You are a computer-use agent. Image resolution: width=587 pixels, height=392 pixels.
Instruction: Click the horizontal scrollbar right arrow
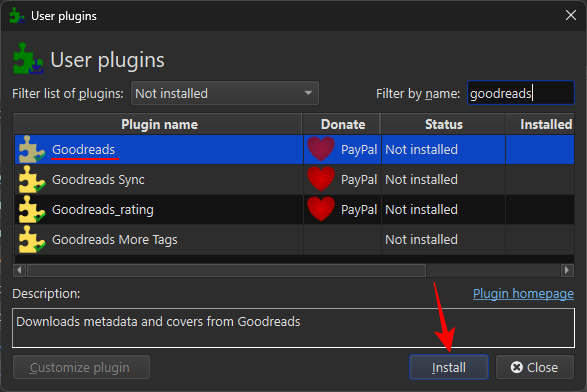(x=567, y=270)
